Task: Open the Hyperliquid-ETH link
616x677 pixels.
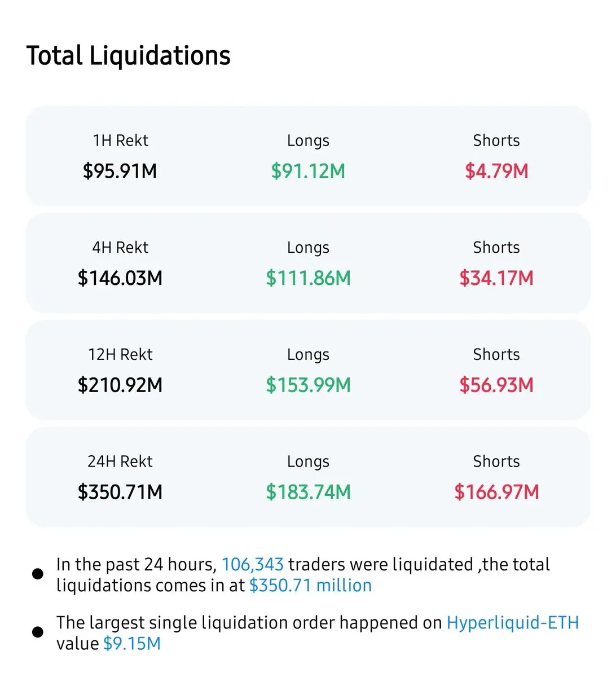Action: coord(512,623)
